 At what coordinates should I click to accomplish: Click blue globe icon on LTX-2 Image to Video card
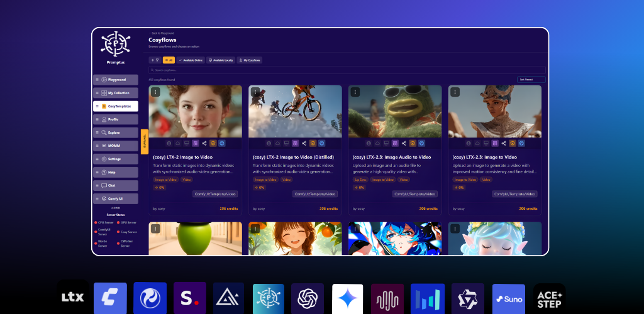click(222, 143)
